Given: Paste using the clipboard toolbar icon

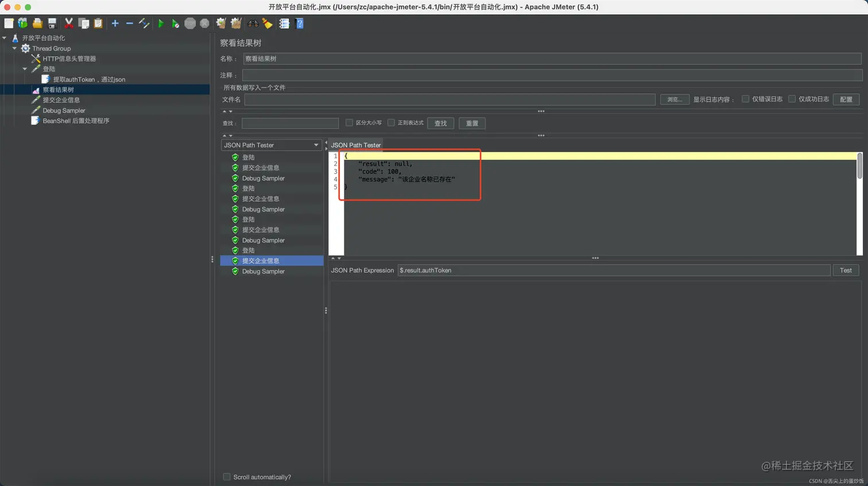Looking at the screenshot, I should [98, 24].
